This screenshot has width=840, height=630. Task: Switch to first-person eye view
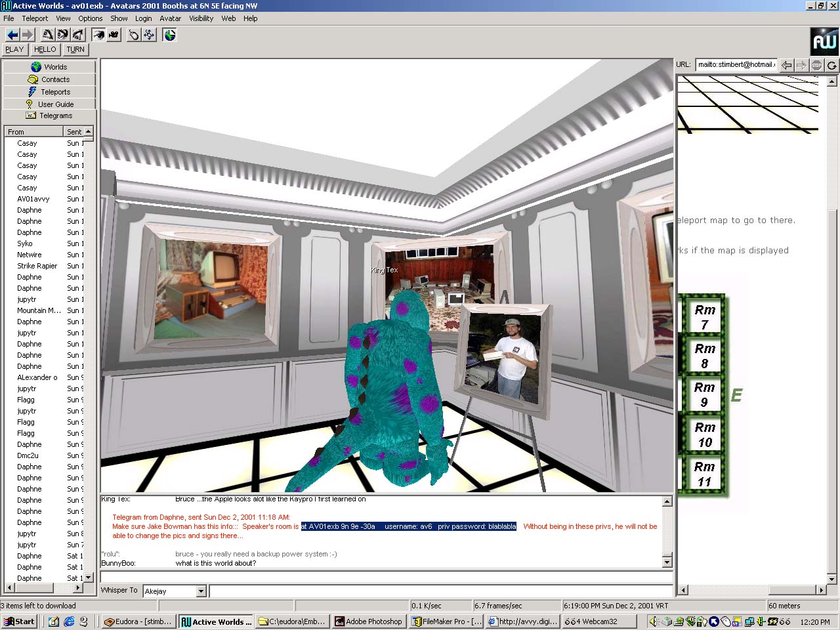[x=98, y=35]
